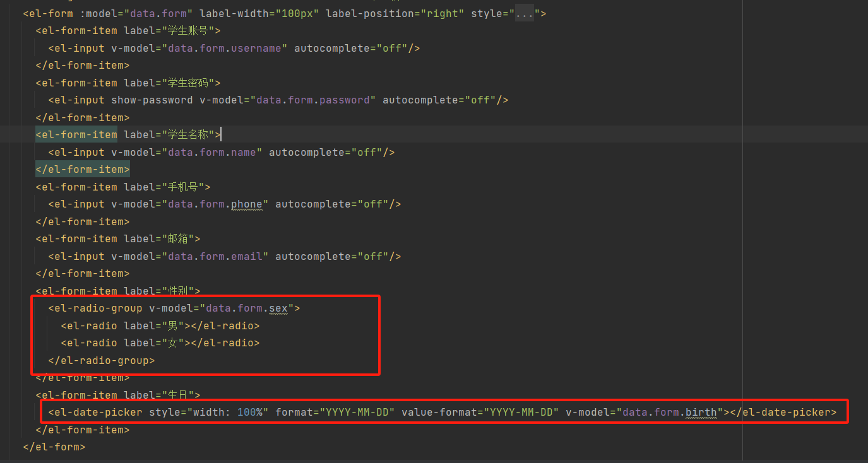The width and height of the screenshot is (868, 463).
Task: Click the label "学生账号" text
Action: click(x=189, y=30)
